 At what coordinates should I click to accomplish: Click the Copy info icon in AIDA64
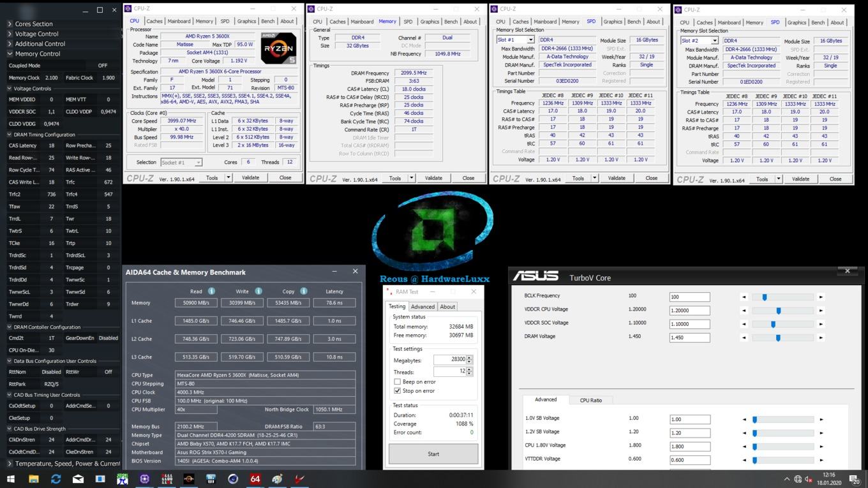(x=304, y=291)
